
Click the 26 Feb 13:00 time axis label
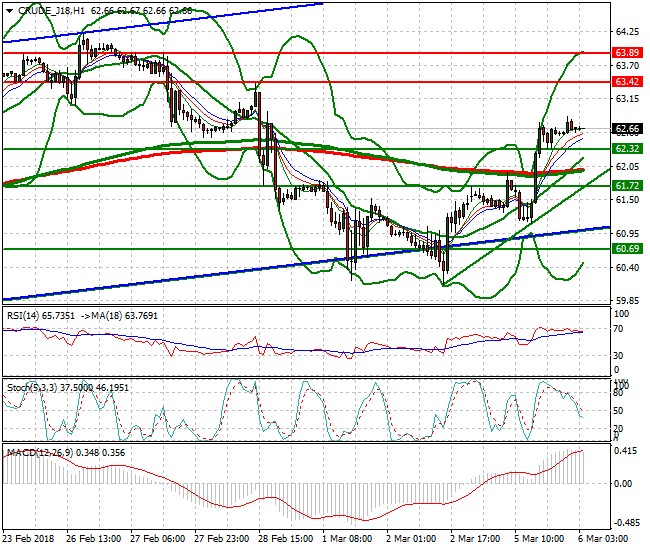point(94,539)
